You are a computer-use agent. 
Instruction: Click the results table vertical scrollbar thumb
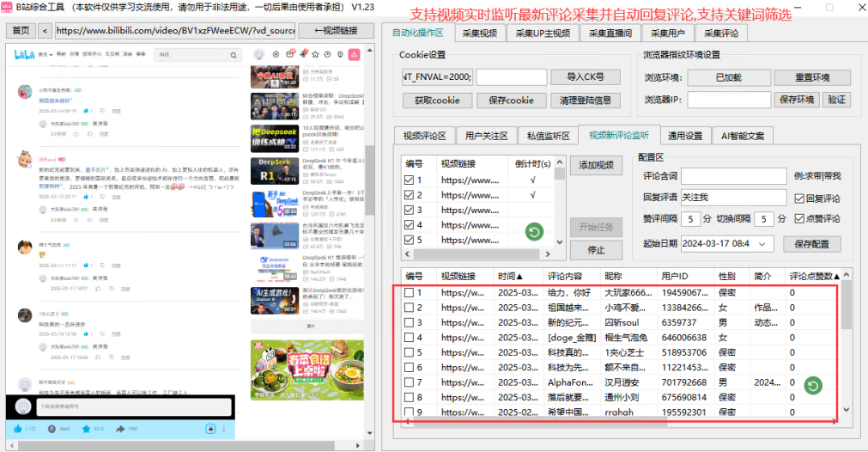(847, 305)
